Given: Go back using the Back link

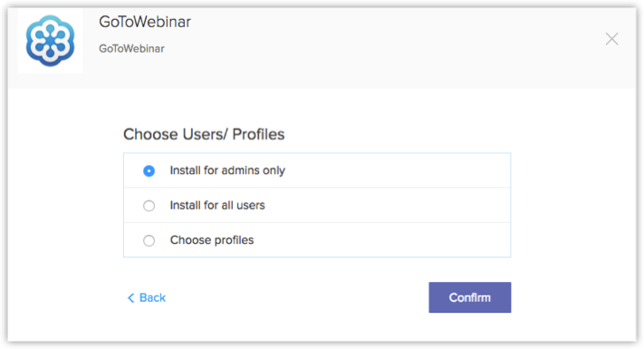Looking at the screenshot, I should tap(147, 297).
